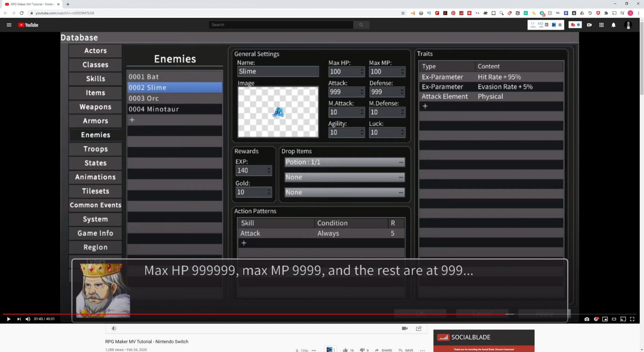Skip to the next video
This screenshot has width=644, height=352.
tap(19, 319)
